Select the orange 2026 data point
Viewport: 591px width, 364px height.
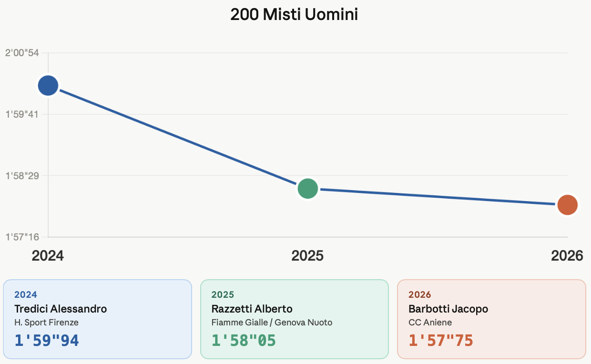pyautogui.click(x=568, y=205)
